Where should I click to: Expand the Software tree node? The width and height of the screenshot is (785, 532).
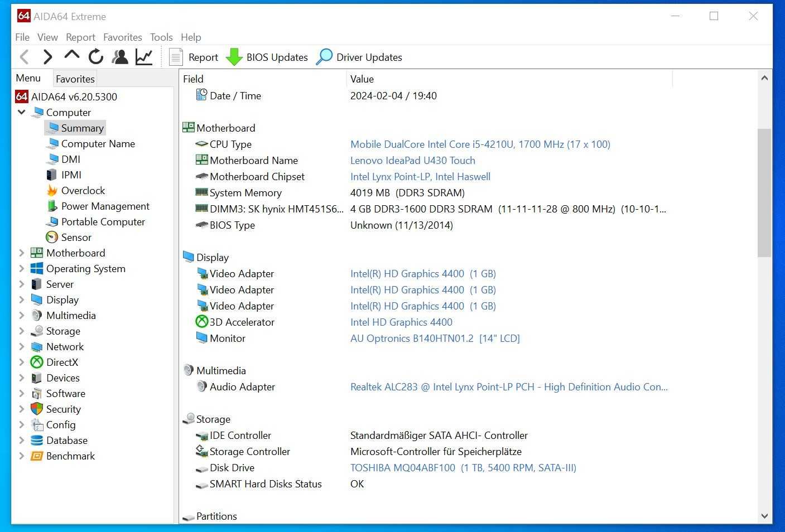point(22,393)
